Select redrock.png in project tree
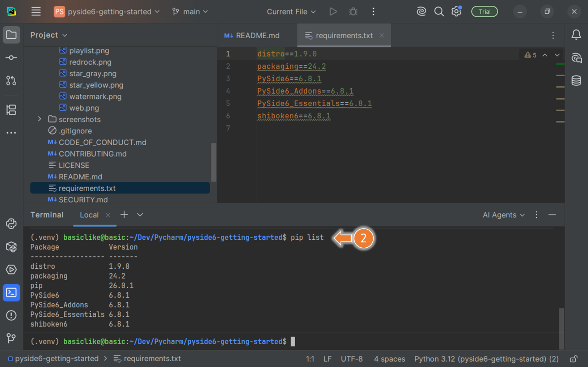The width and height of the screenshot is (588, 367). (x=90, y=62)
